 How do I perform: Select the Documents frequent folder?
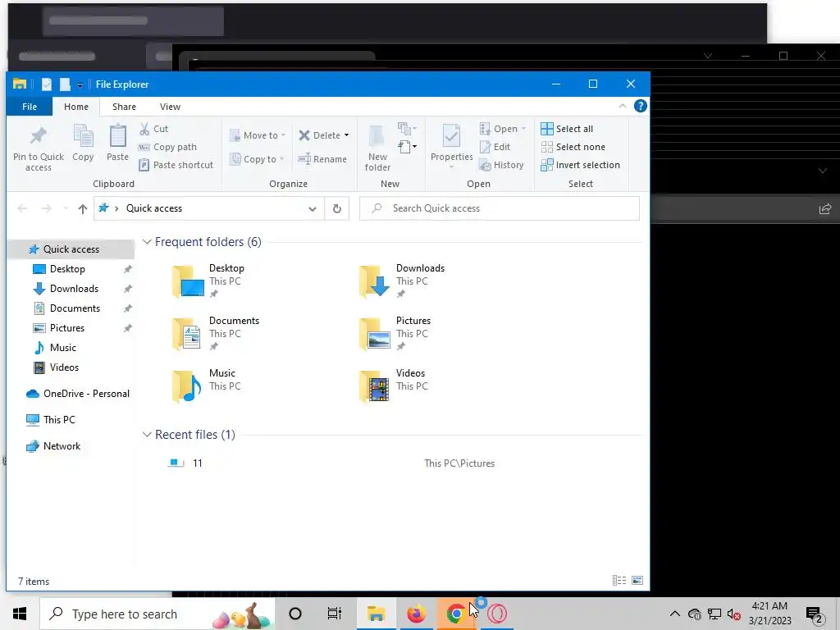tap(216, 333)
